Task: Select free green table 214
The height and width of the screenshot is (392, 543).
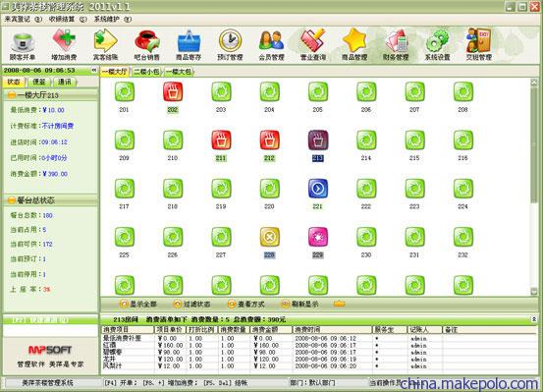Action: tap(366, 140)
